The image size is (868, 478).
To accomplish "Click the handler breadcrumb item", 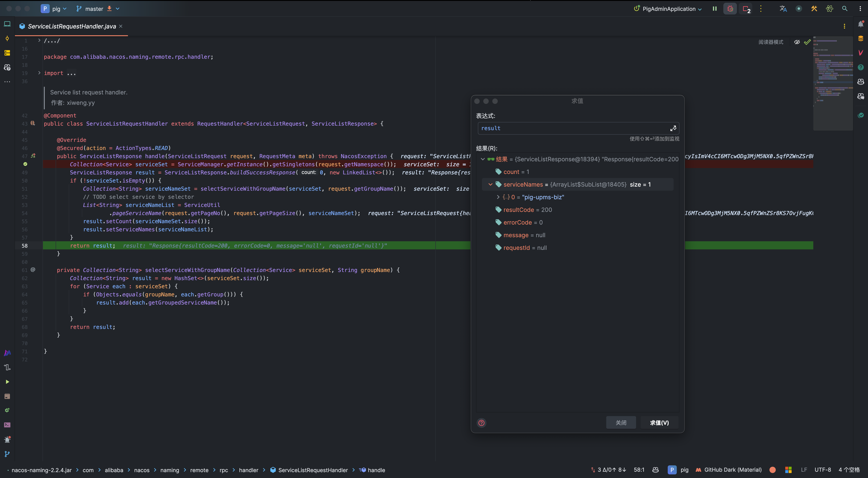I will tap(248, 470).
